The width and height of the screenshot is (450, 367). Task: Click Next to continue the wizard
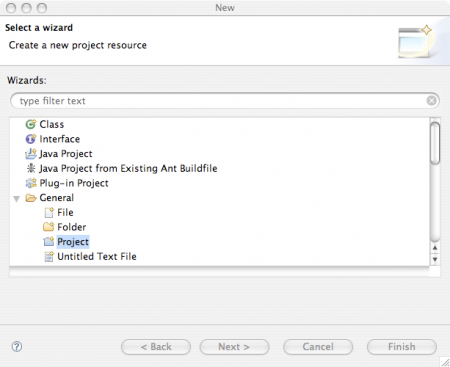pyautogui.click(x=234, y=347)
